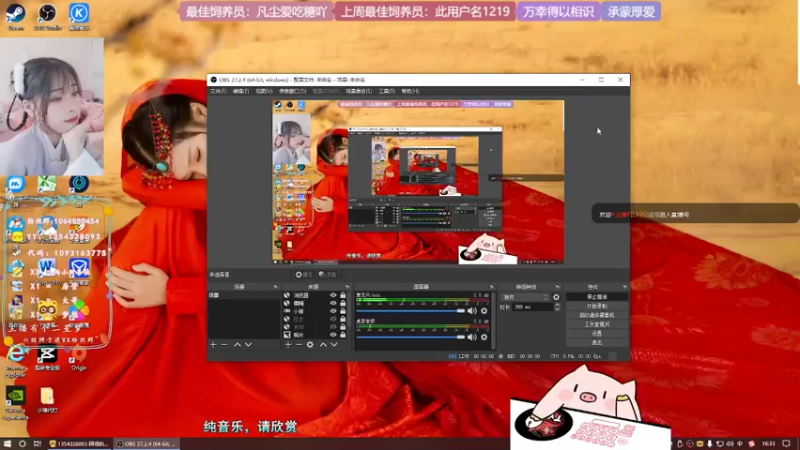This screenshot has height=450, width=800.
Task: Open transition properties gear beside 渐变
Action: (x=556, y=297)
